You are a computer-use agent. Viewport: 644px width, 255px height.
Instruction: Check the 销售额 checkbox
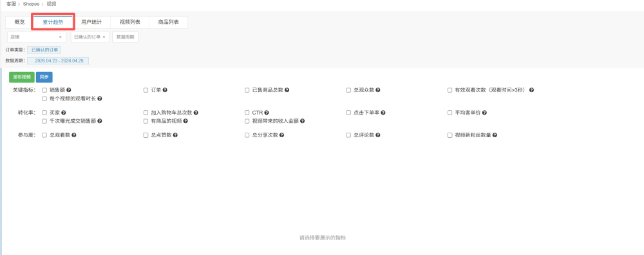(x=44, y=90)
